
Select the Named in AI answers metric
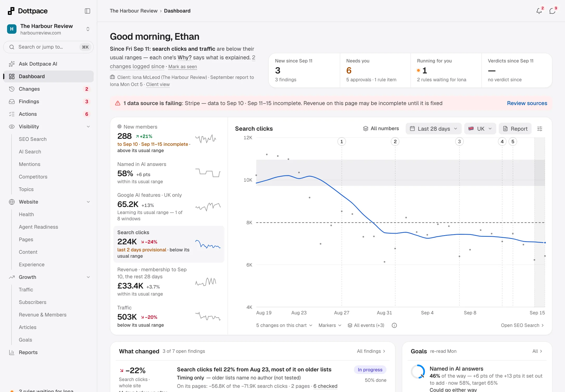[x=169, y=173]
